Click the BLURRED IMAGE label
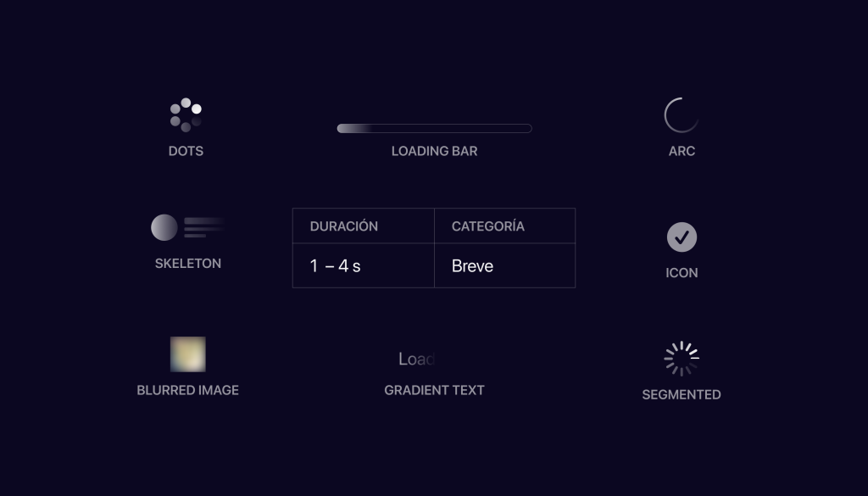Image resolution: width=868 pixels, height=496 pixels. (187, 390)
